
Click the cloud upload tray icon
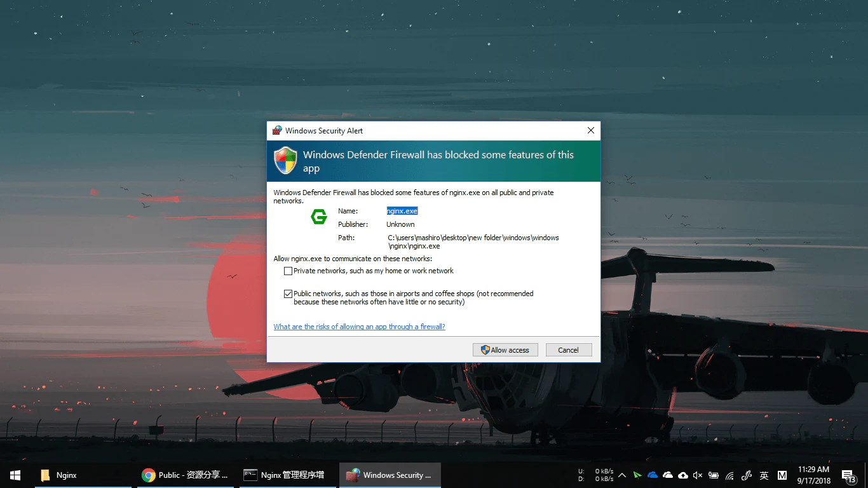[x=683, y=475]
